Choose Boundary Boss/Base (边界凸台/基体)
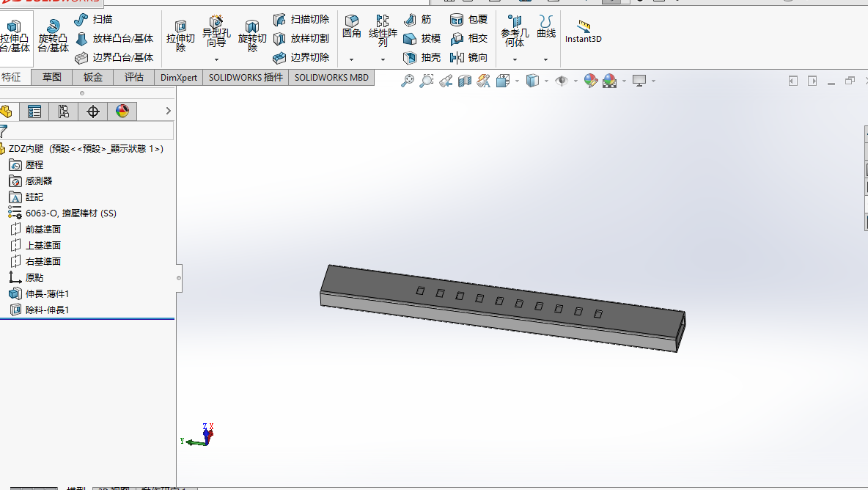The width and height of the screenshot is (868, 490). 114,57
